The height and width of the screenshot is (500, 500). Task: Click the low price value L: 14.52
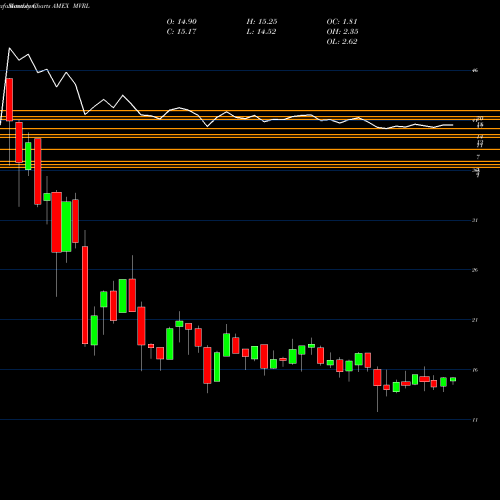click(261, 32)
